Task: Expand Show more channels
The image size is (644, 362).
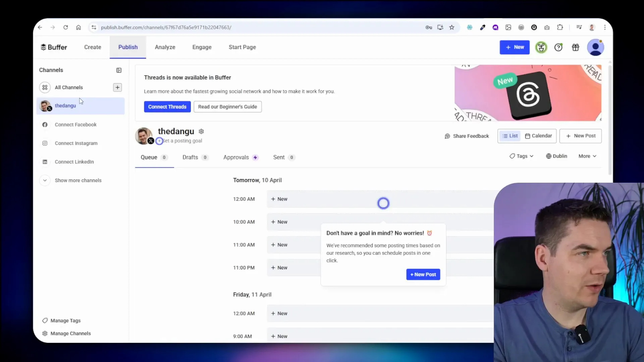Action: 70,180
